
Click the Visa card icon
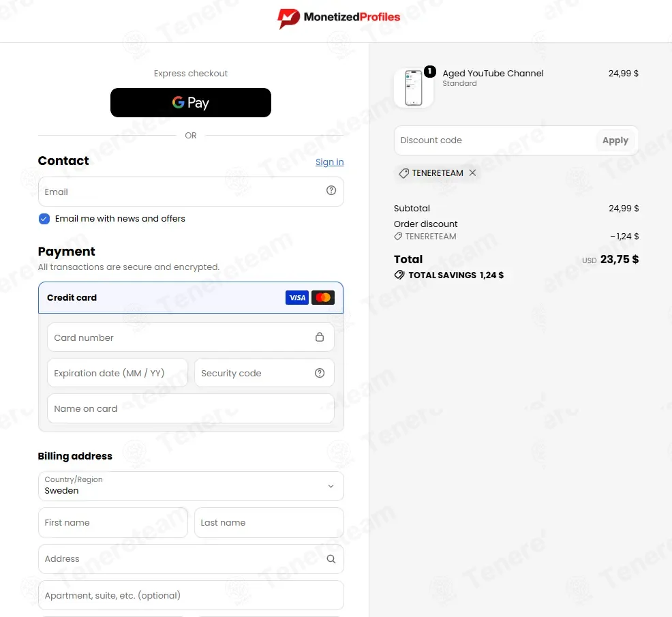pos(297,297)
